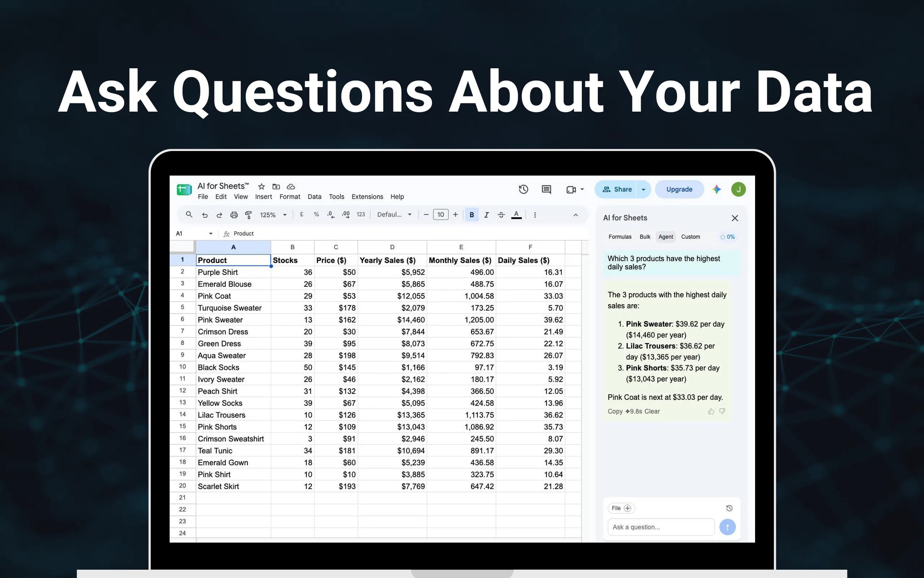
Task: Star the AI for Sheets document
Action: tap(261, 186)
